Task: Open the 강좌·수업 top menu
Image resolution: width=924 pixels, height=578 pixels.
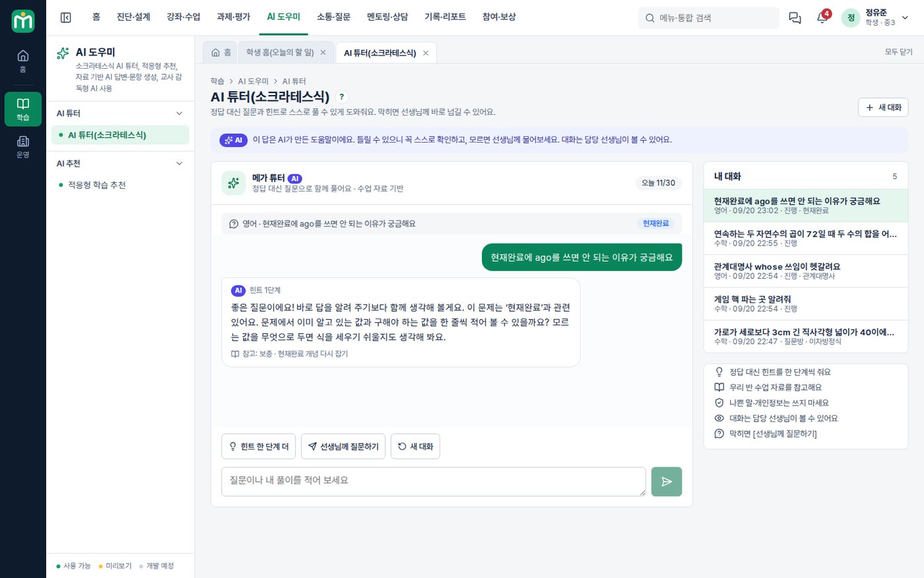Action: point(183,17)
